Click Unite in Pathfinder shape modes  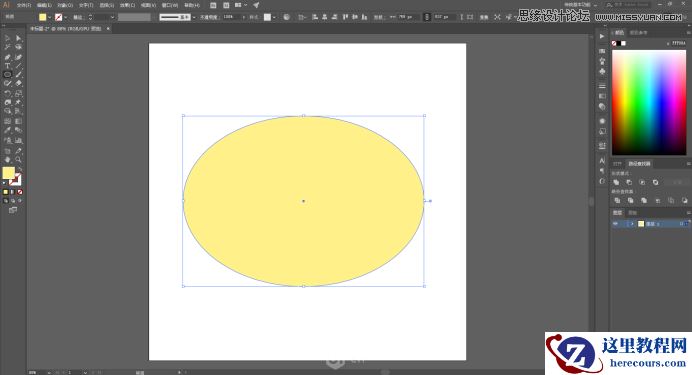pyautogui.click(x=616, y=182)
